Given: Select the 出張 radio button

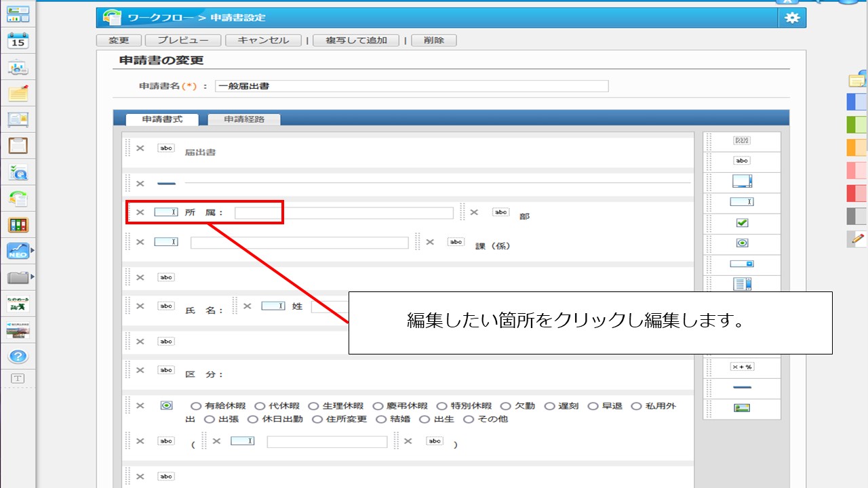Looking at the screenshot, I should coord(209,420).
